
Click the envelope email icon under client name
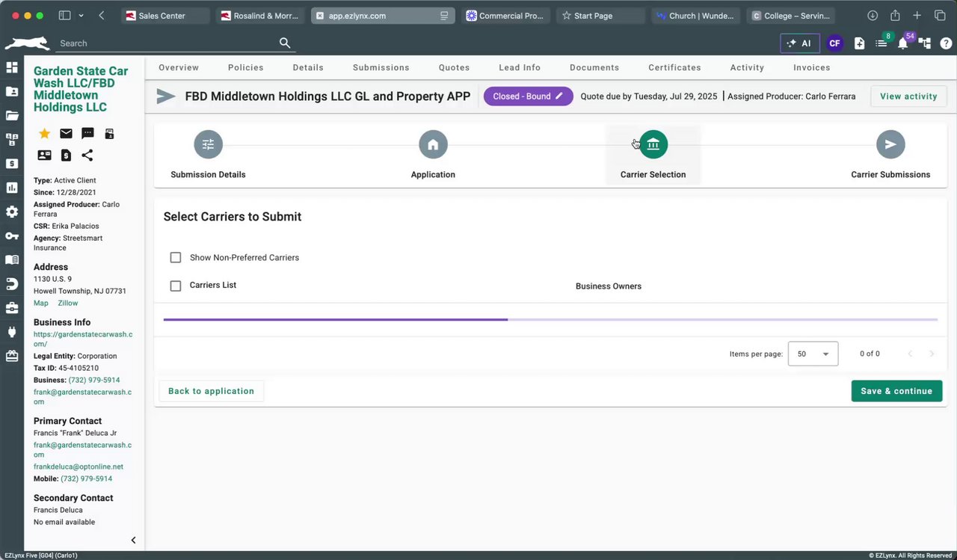coord(66,133)
